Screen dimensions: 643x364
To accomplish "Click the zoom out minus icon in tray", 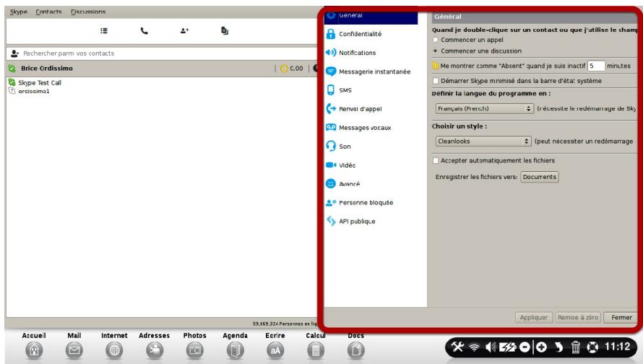I will pos(525,347).
